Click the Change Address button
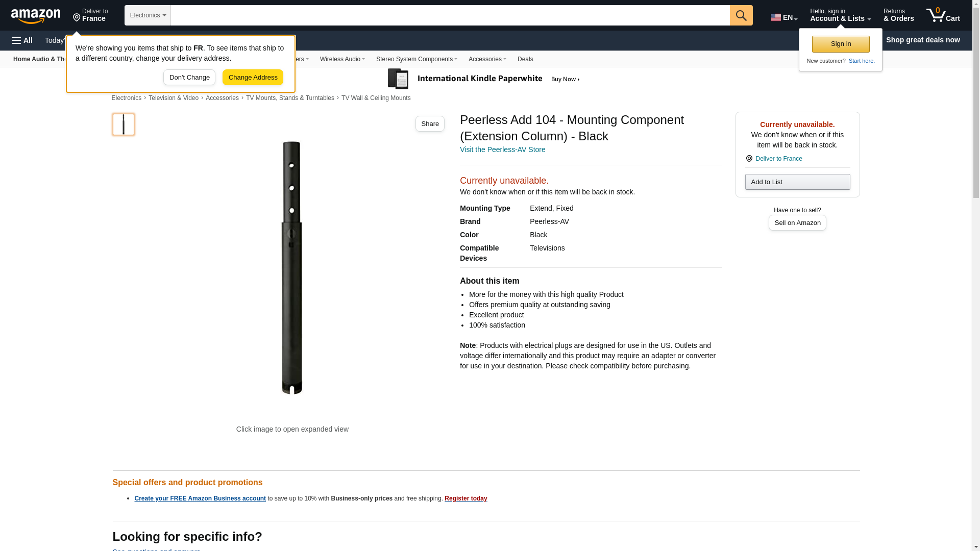The width and height of the screenshot is (980, 551). pos(253,78)
